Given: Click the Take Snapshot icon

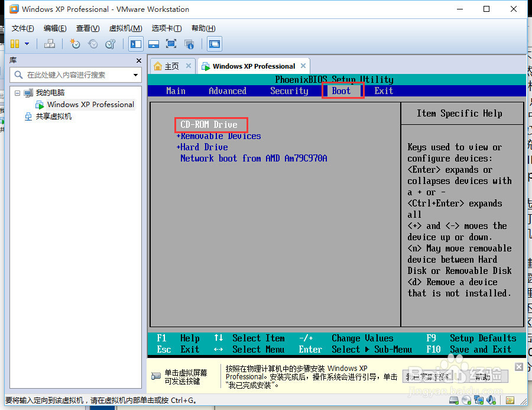Looking at the screenshot, I should point(75,44).
